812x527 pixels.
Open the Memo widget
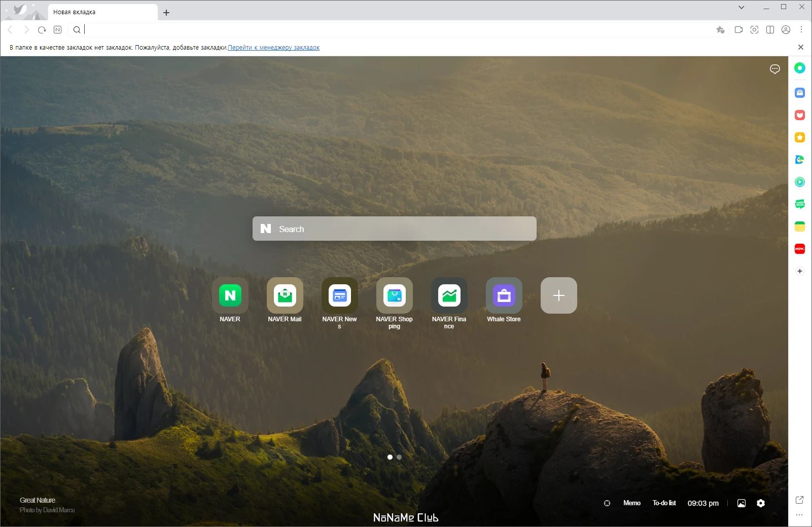631,503
